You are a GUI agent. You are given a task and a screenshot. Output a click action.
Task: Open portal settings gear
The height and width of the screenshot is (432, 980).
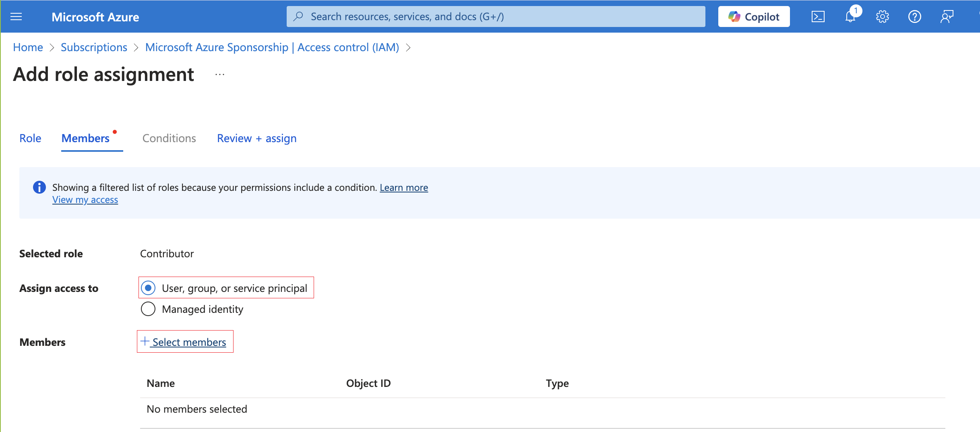tap(882, 17)
